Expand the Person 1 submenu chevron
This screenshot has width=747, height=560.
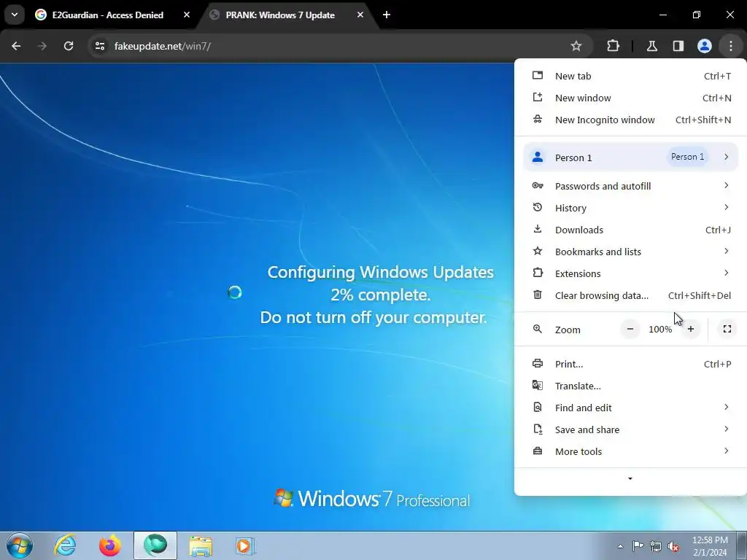tap(726, 157)
